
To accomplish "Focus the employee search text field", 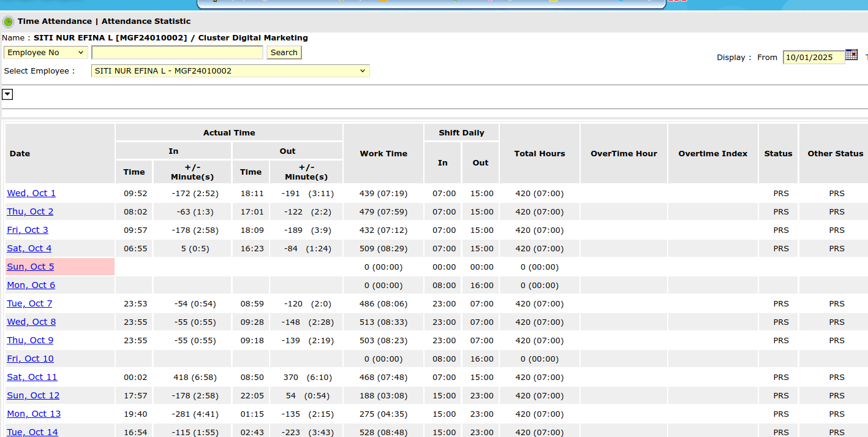I will click(x=177, y=53).
